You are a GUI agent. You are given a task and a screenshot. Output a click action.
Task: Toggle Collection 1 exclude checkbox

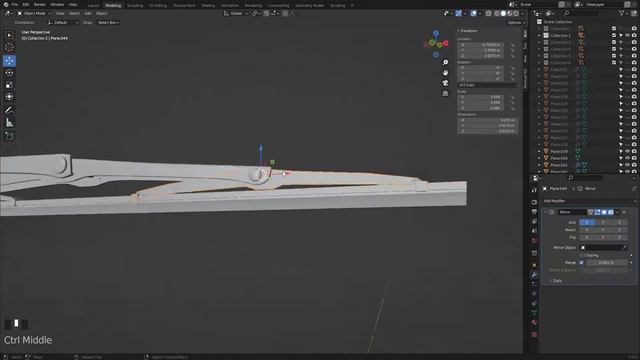[x=614, y=29]
